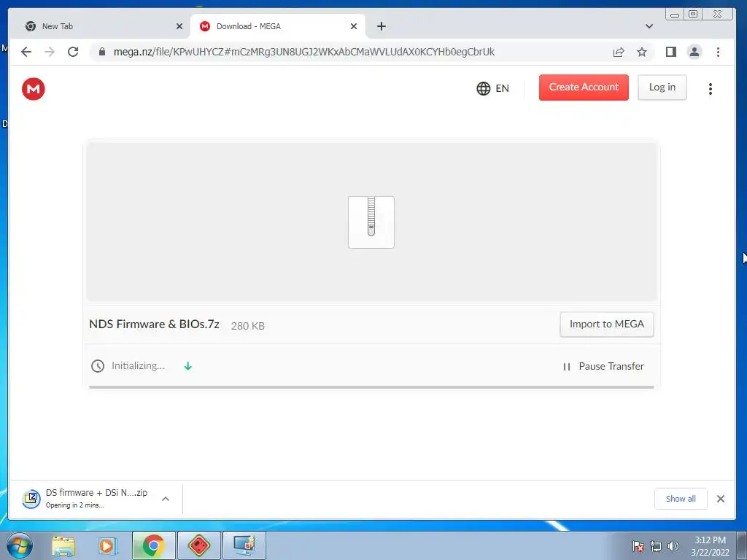Click the padlock site info icon
The height and width of the screenshot is (560, 747).
click(x=101, y=52)
